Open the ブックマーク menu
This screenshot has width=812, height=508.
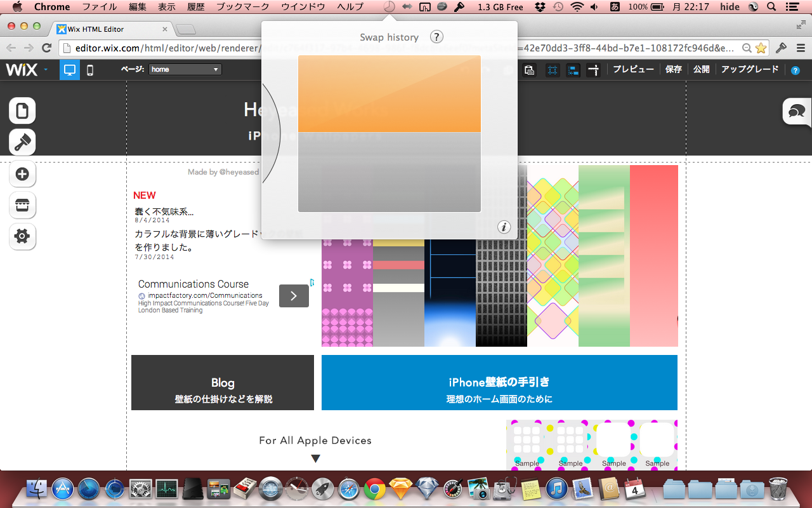(242, 7)
